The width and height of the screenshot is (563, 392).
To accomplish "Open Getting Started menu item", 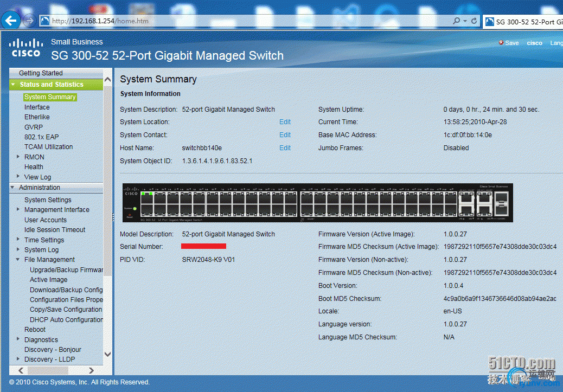I will click(41, 73).
